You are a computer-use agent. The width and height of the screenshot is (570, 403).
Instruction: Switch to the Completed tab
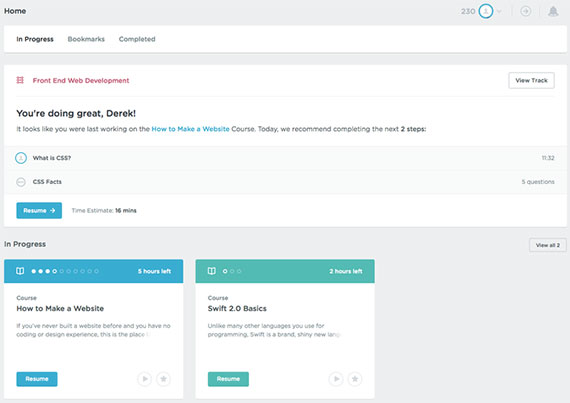(x=137, y=39)
